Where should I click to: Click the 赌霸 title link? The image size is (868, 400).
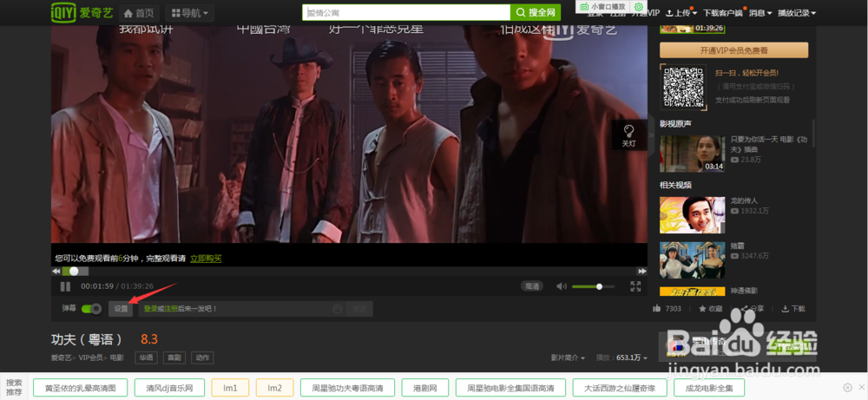tap(737, 246)
